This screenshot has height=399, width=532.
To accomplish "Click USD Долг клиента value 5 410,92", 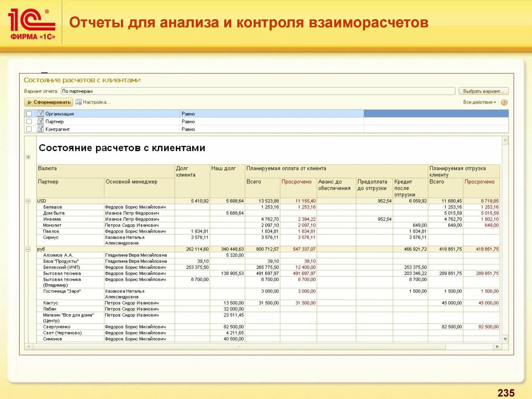I will (x=200, y=201).
